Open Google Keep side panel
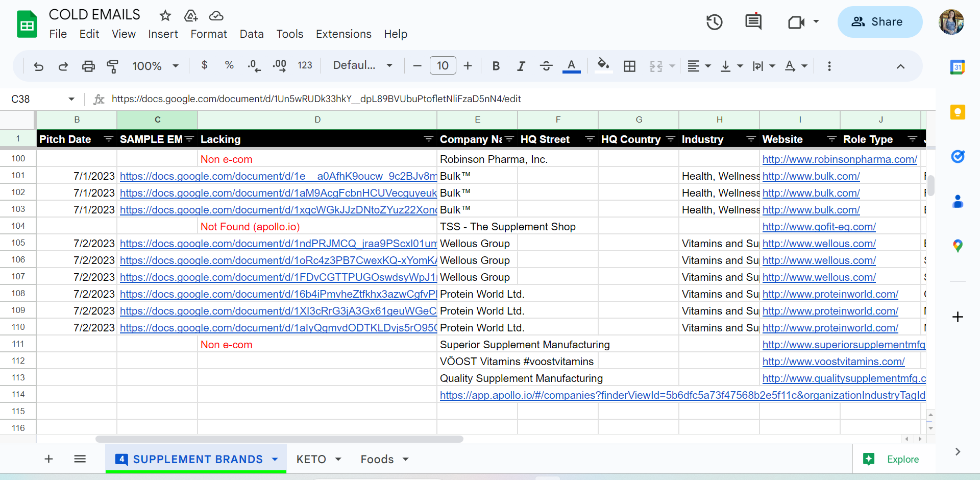 coord(958,112)
